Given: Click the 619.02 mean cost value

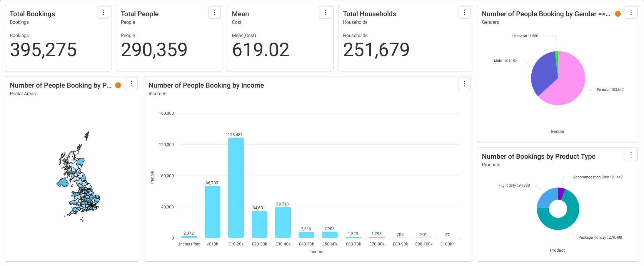Looking at the screenshot, I should click(x=261, y=49).
